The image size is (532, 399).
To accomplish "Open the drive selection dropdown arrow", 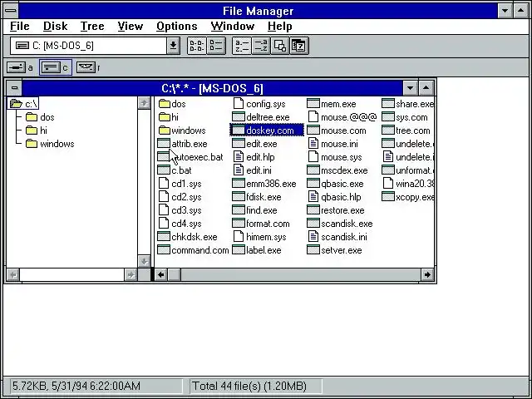I will [x=173, y=46].
